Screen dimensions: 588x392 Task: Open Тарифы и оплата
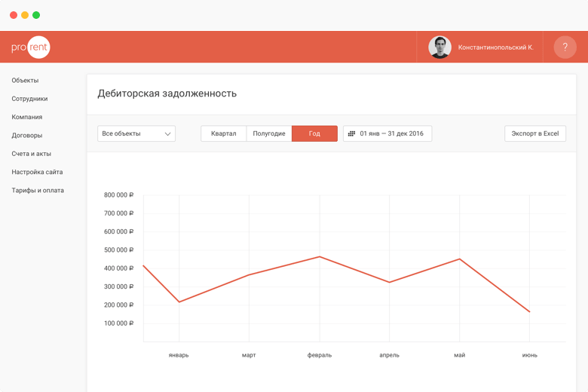pos(38,191)
